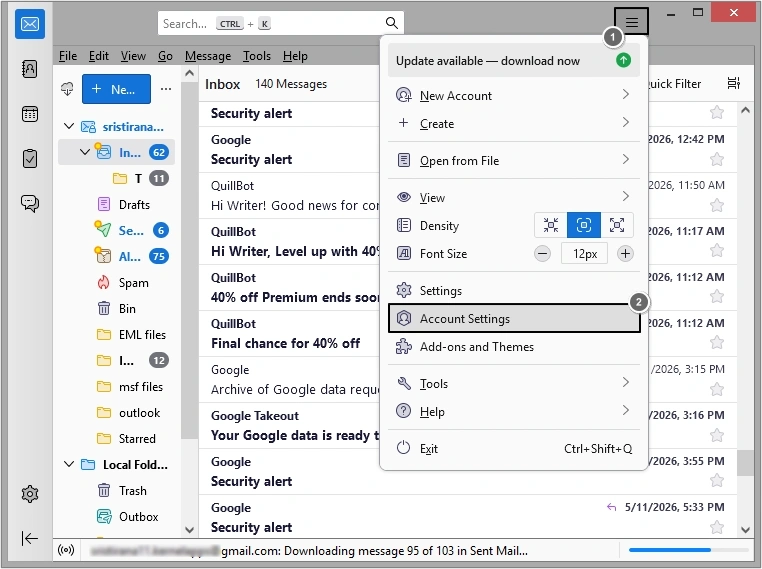Toggle the Quick Filter button

click(675, 84)
